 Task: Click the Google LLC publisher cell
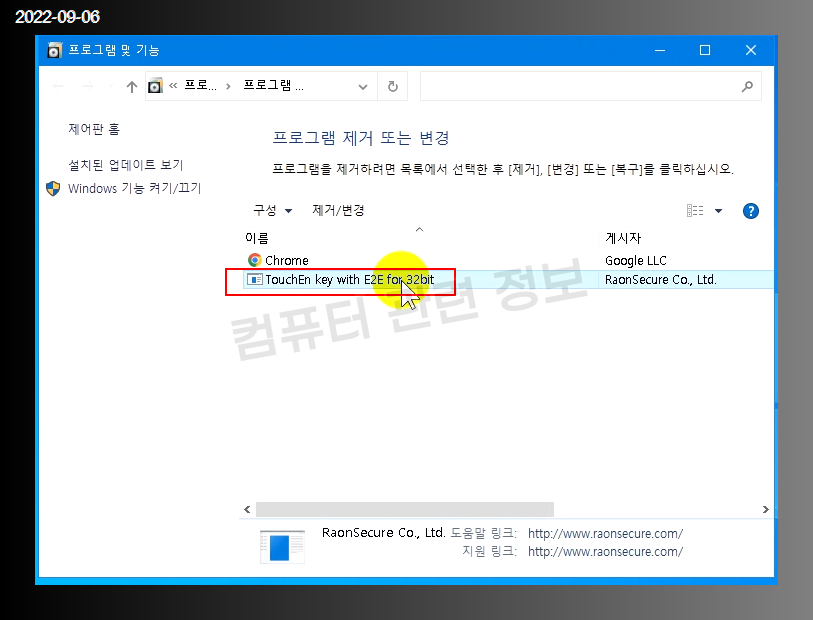tap(636, 260)
